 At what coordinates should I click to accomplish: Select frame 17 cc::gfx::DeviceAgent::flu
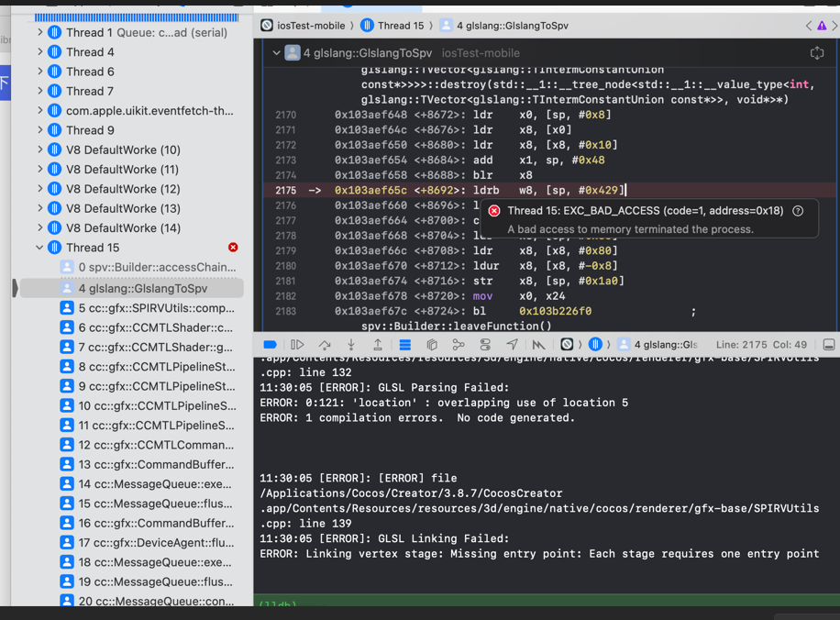click(148, 543)
